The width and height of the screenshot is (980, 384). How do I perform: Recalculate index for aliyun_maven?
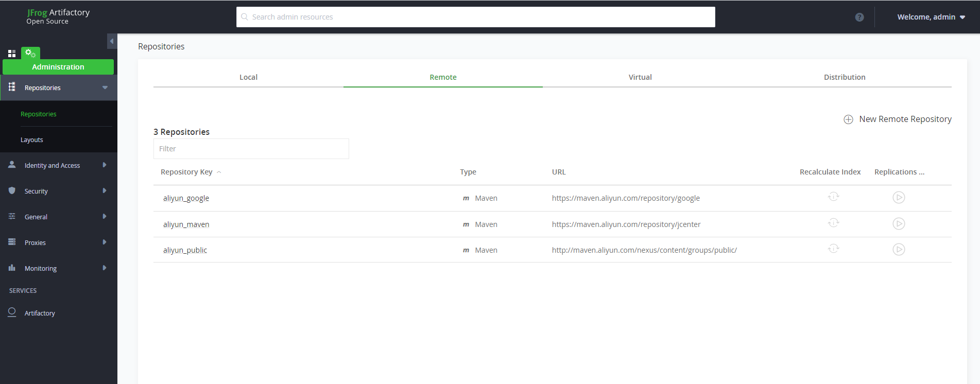tap(833, 223)
